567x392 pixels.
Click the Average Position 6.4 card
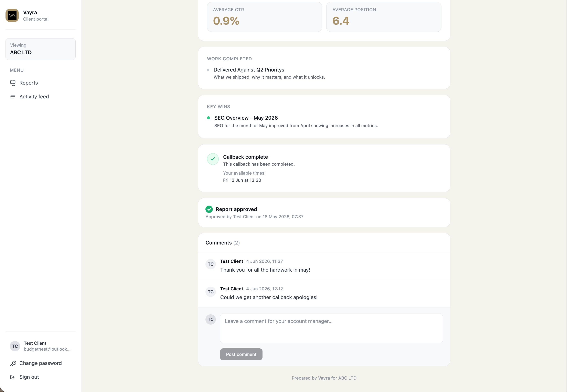tap(384, 17)
